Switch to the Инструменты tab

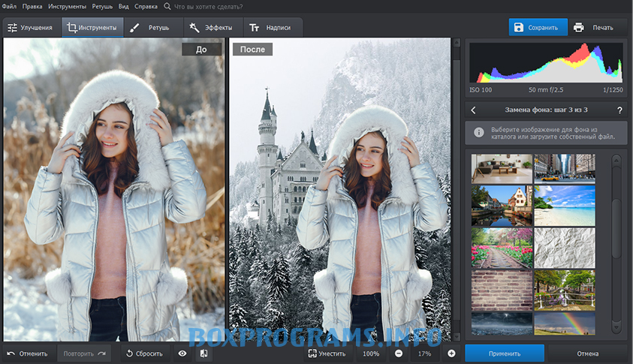(92, 28)
